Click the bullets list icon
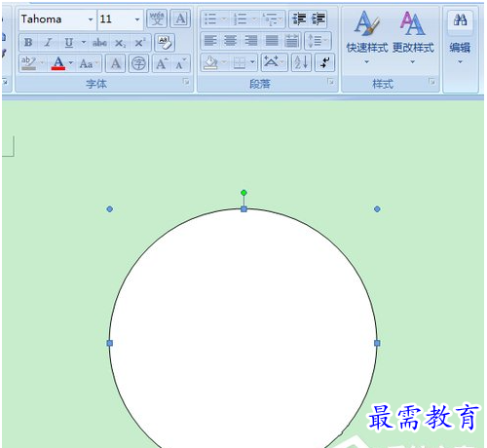Viewport: 487px width, 448px height. tap(210, 19)
